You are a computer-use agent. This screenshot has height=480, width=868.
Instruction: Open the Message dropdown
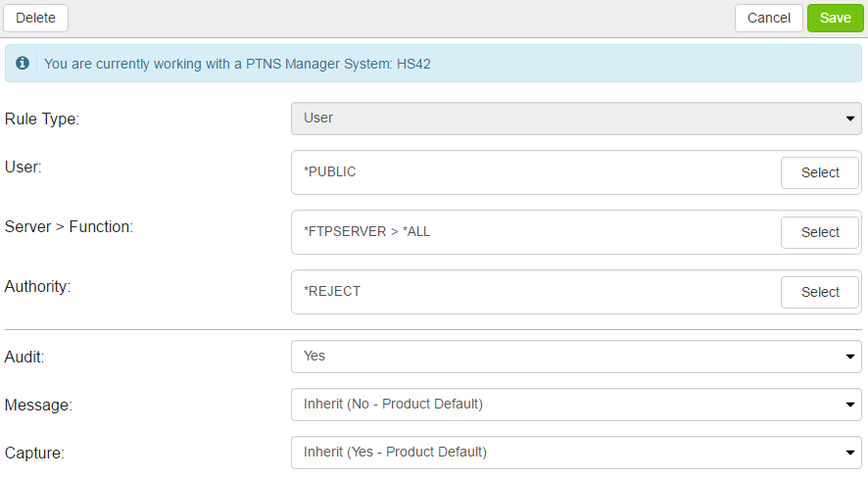tap(576, 404)
